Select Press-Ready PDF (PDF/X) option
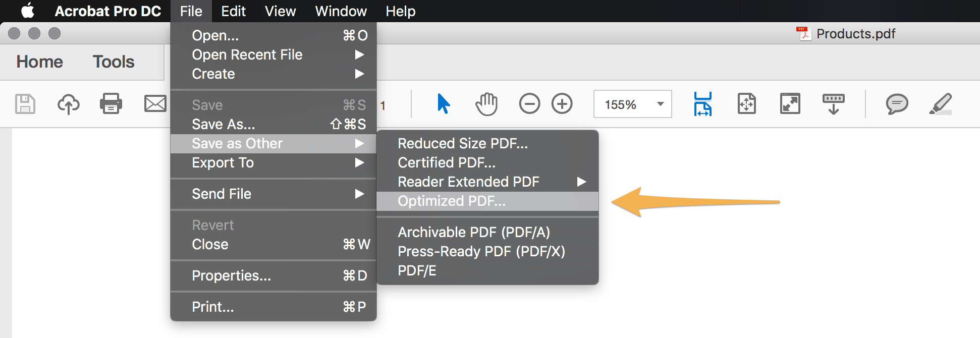The image size is (980, 338). [x=487, y=251]
